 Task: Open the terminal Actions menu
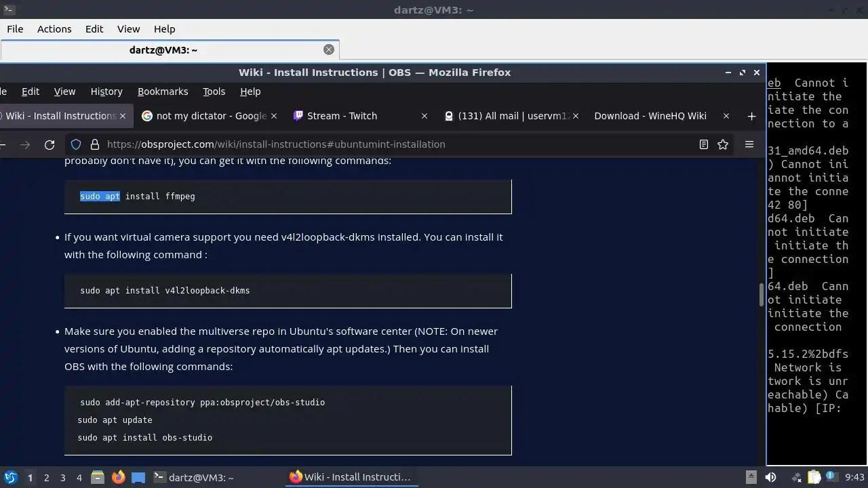(54, 29)
